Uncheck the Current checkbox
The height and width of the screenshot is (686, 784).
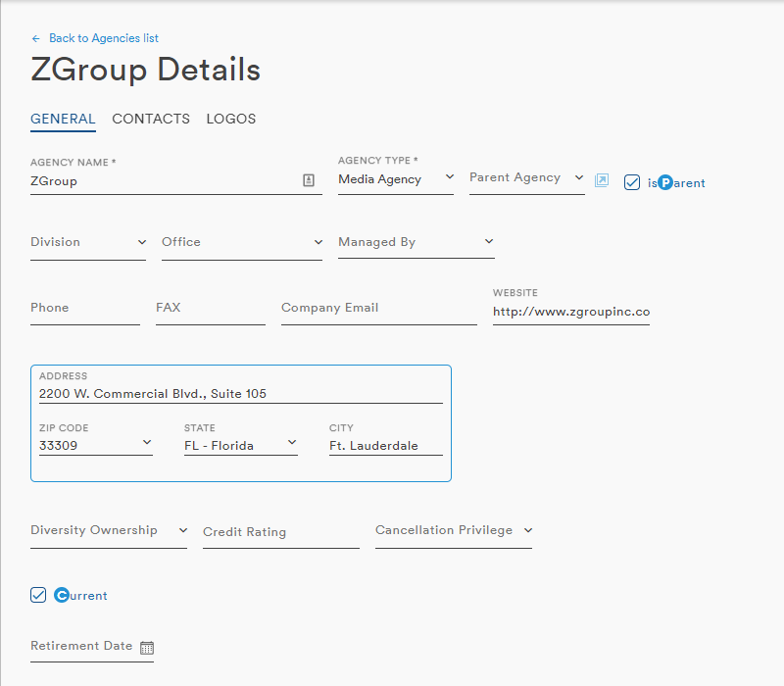[38, 595]
